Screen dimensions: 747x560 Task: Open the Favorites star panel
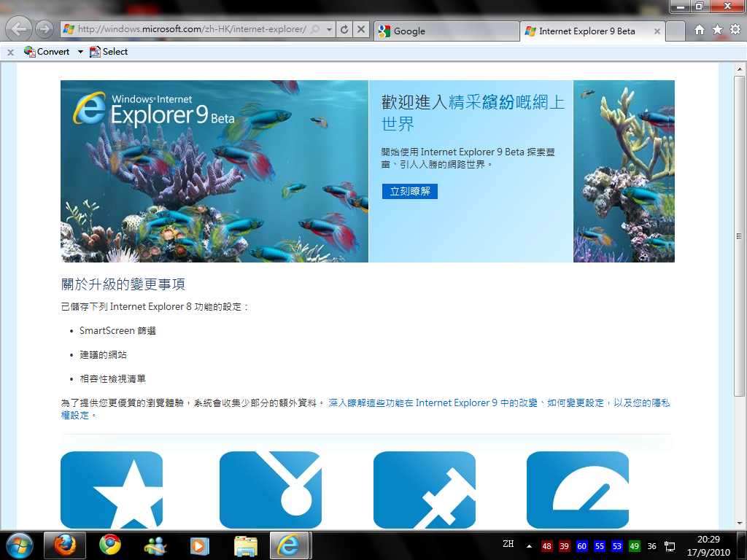pyautogui.click(x=718, y=29)
